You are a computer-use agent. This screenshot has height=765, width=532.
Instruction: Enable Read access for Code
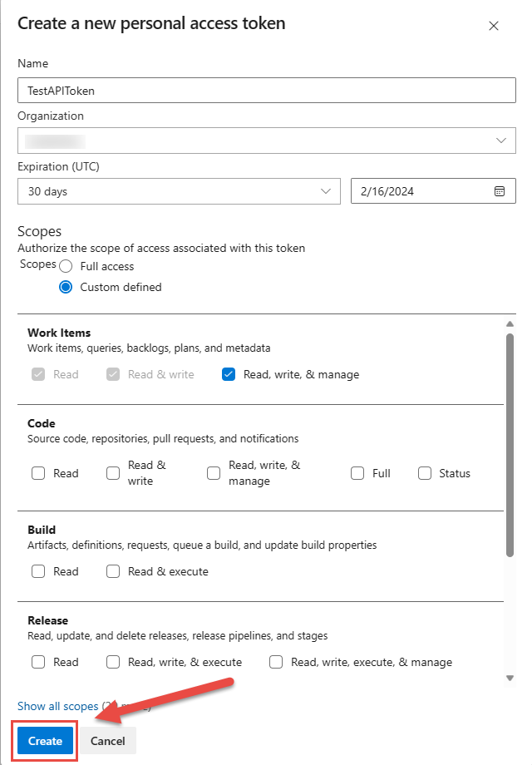click(x=38, y=472)
